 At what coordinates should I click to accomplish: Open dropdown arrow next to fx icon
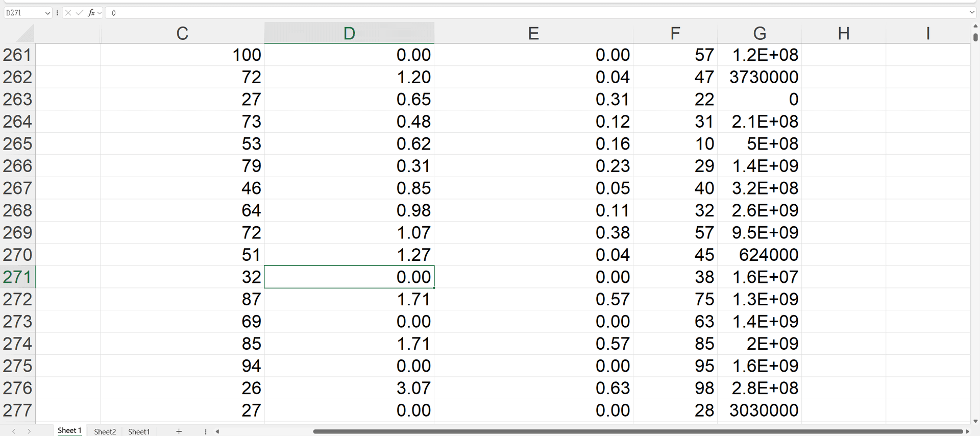coord(100,13)
